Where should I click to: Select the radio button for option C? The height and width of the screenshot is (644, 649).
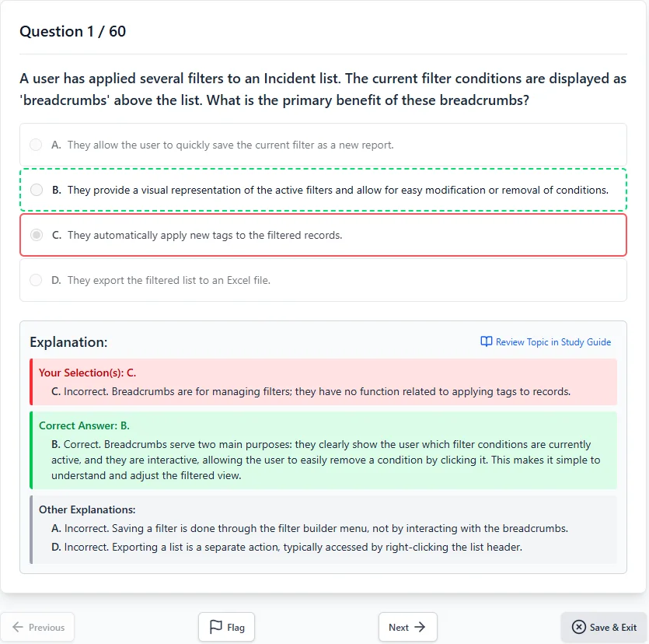pos(36,235)
